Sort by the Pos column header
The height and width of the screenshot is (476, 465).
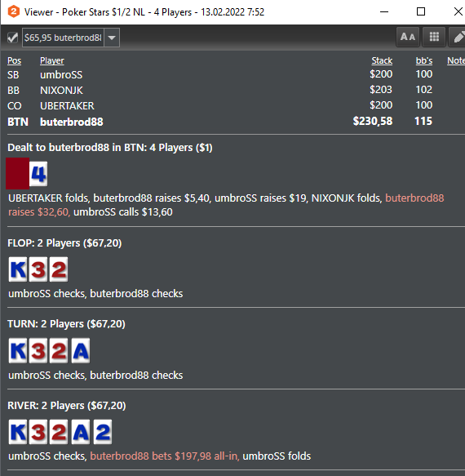point(14,60)
